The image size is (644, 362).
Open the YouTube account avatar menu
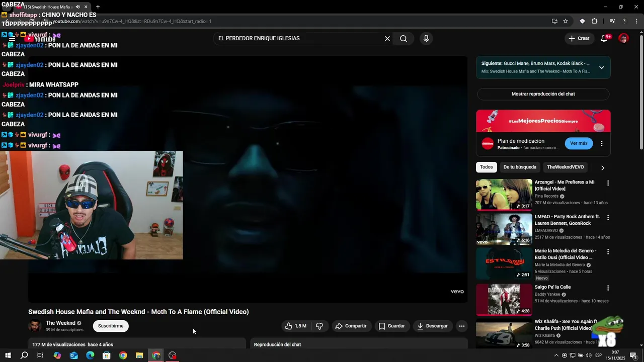pyautogui.click(x=623, y=39)
